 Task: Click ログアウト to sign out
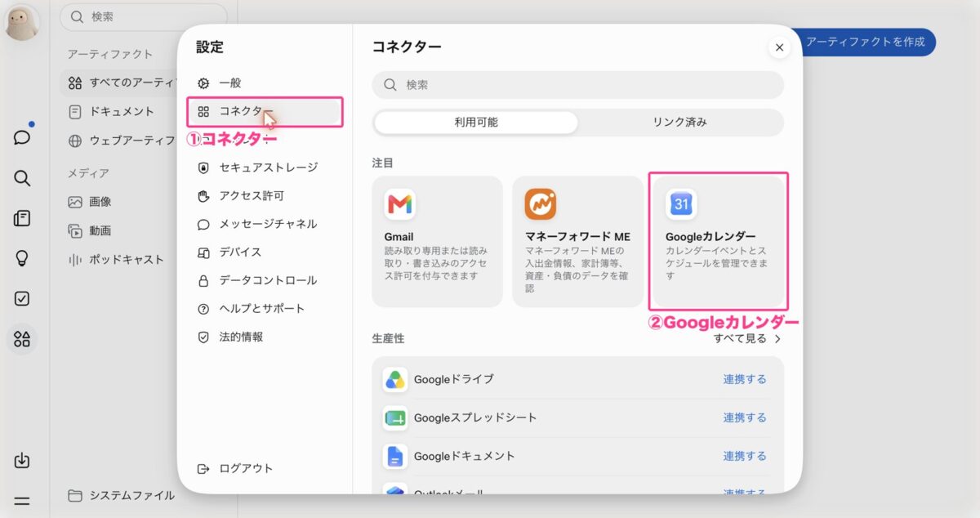(246, 469)
